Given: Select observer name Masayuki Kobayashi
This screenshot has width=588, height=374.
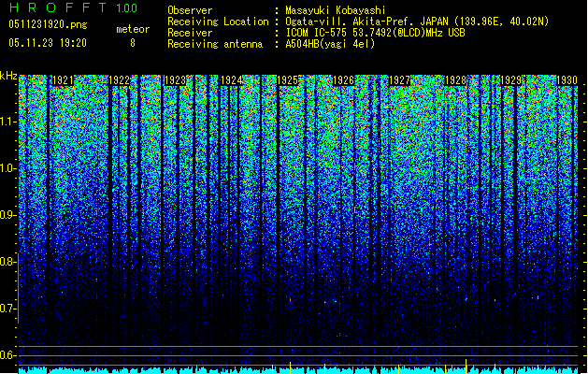Looking at the screenshot, I should tap(336, 10).
